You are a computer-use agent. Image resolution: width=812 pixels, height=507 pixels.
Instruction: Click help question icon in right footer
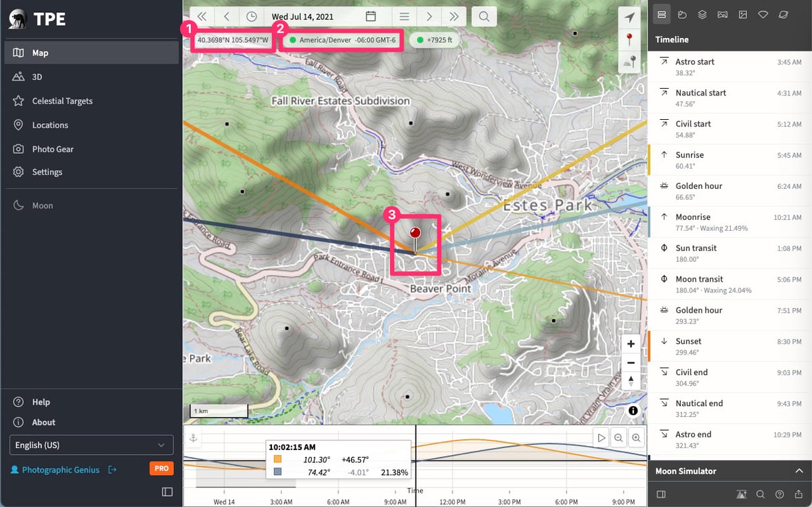click(780, 494)
